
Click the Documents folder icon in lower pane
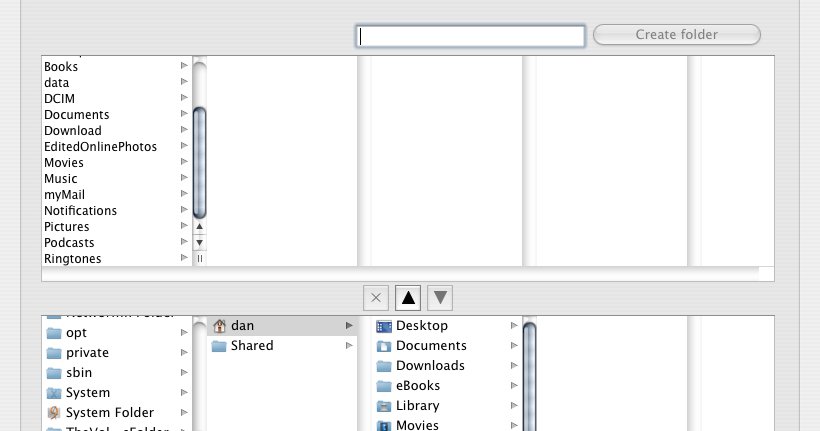[384, 346]
